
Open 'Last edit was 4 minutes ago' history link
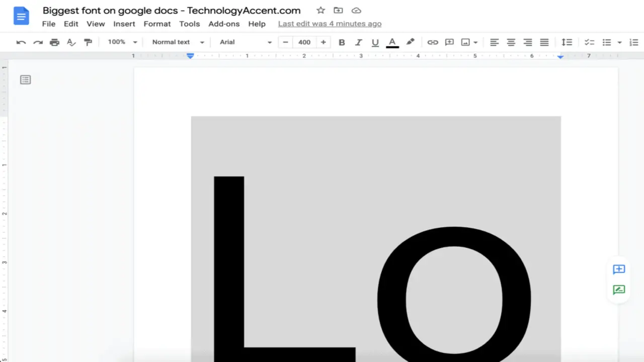(330, 24)
